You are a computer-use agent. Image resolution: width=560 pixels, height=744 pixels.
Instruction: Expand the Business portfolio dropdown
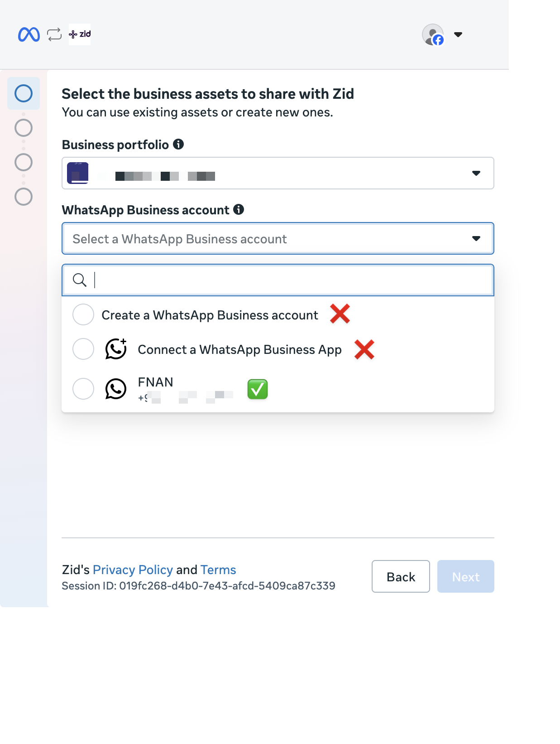click(278, 173)
